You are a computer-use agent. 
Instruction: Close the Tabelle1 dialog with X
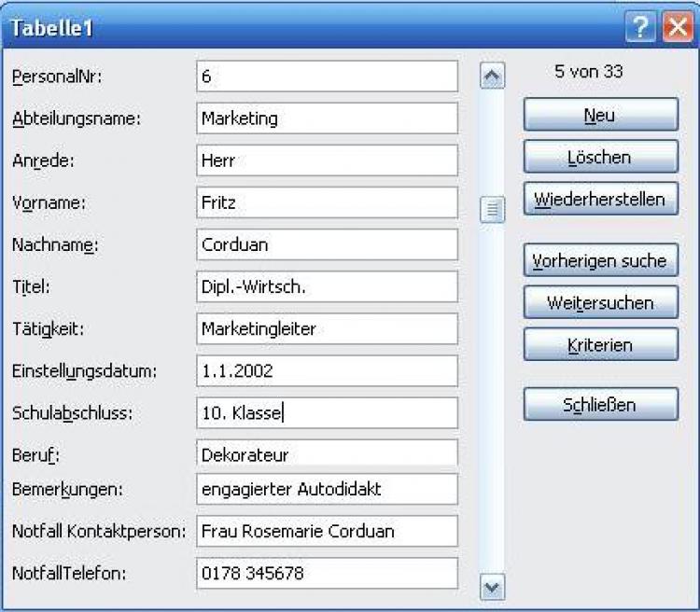[677, 29]
